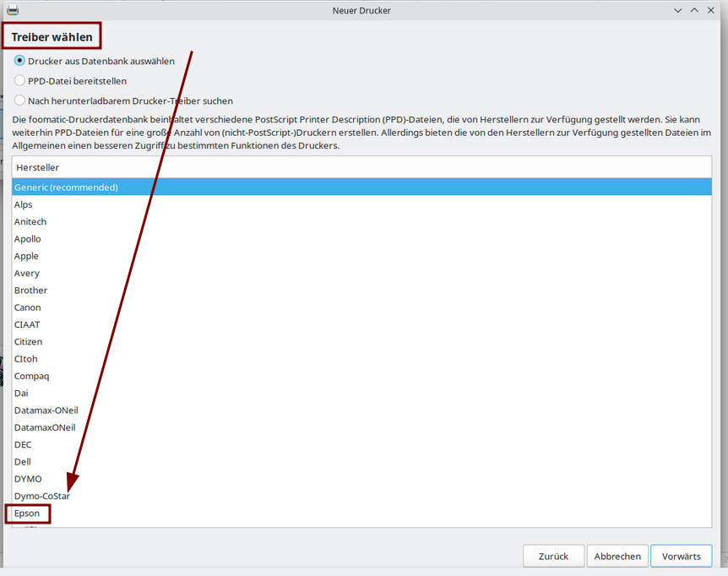Screen dimensions: 728x576
Task: Minimize the Neuer Drucker window
Action: click(678, 10)
